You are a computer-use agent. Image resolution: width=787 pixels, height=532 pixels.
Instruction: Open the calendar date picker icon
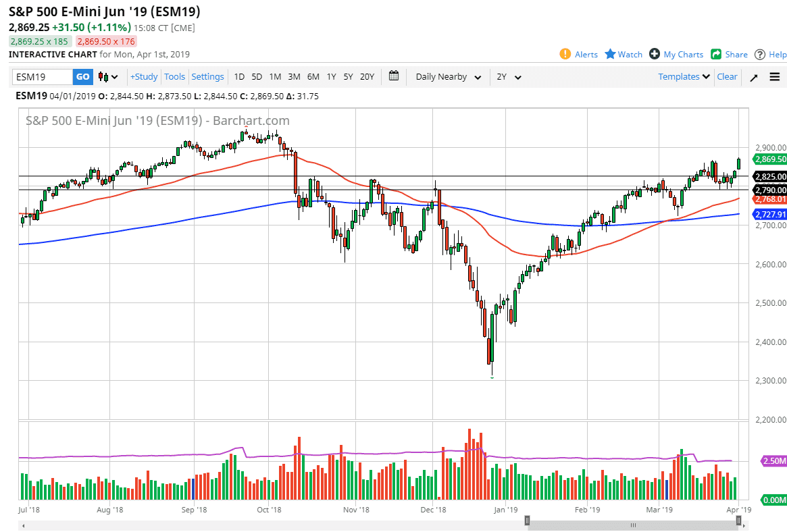click(394, 76)
